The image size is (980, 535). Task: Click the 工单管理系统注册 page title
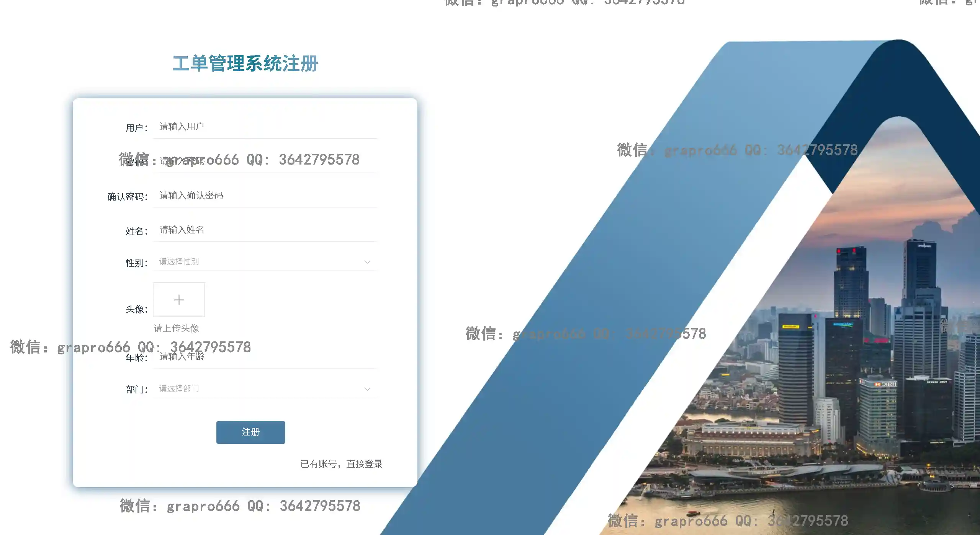(x=245, y=64)
